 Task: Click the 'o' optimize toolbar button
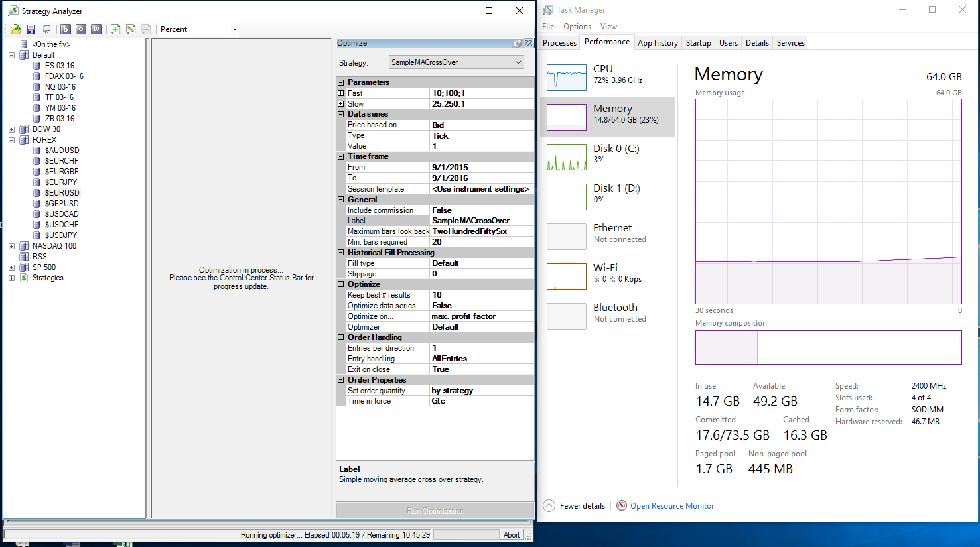coord(81,29)
